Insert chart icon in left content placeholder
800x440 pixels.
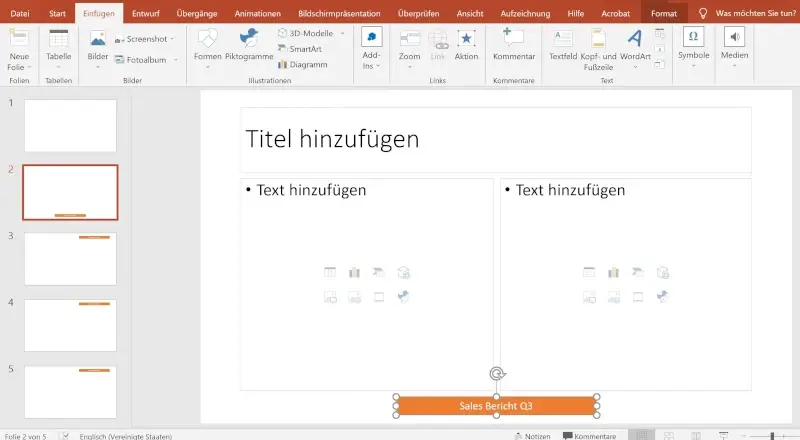pos(355,273)
